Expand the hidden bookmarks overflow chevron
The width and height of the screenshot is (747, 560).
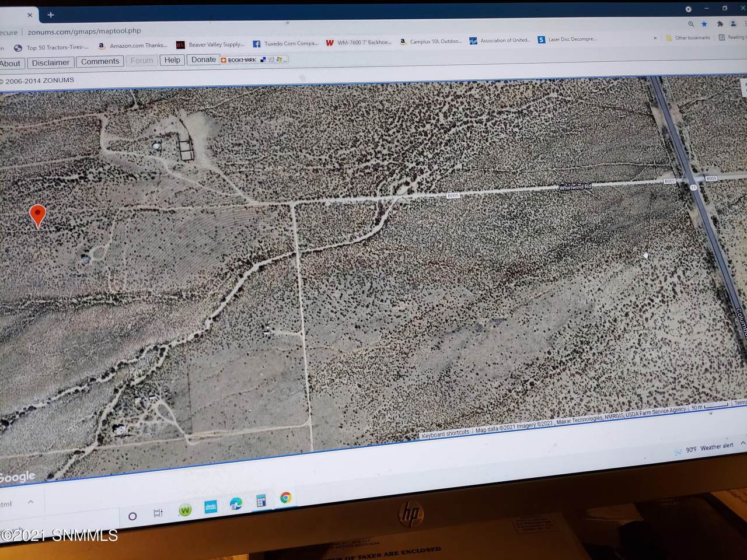[x=655, y=38]
